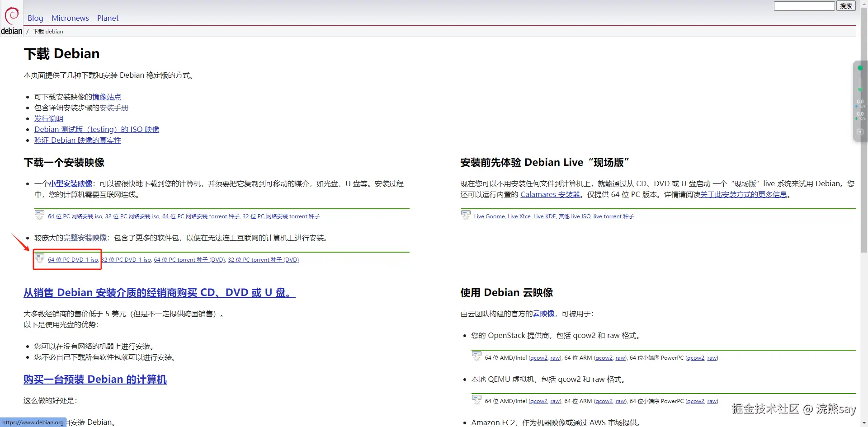The height and width of the screenshot is (427, 868).
Task: Click the Live KDE link
Action: [545, 216]
